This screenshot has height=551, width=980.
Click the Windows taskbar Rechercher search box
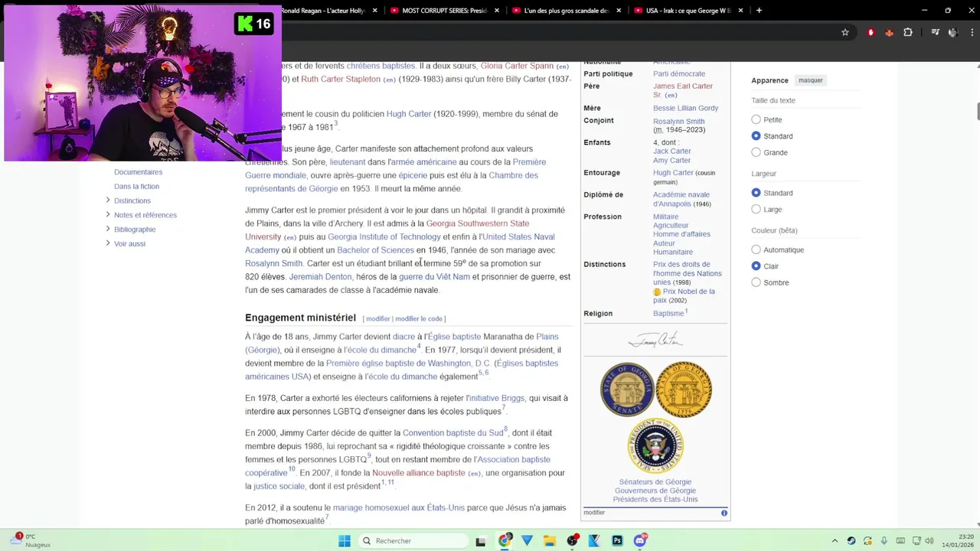tap(413, 541)
